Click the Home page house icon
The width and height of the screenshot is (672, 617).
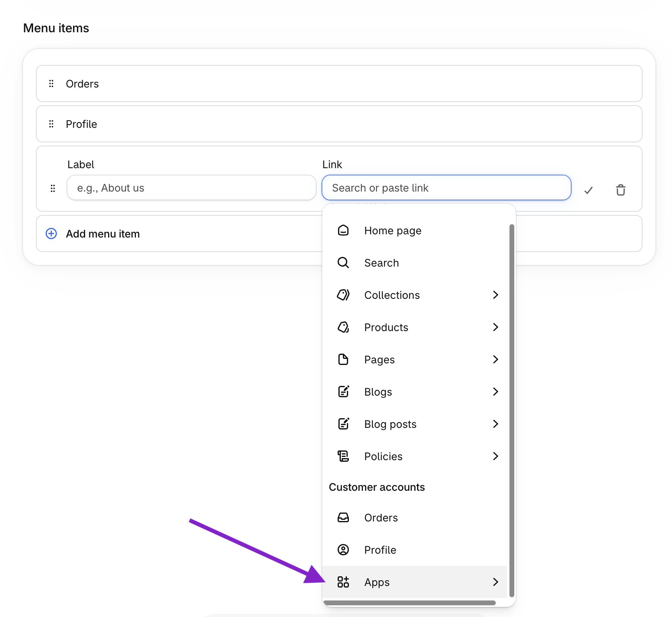tap(343, 230)
